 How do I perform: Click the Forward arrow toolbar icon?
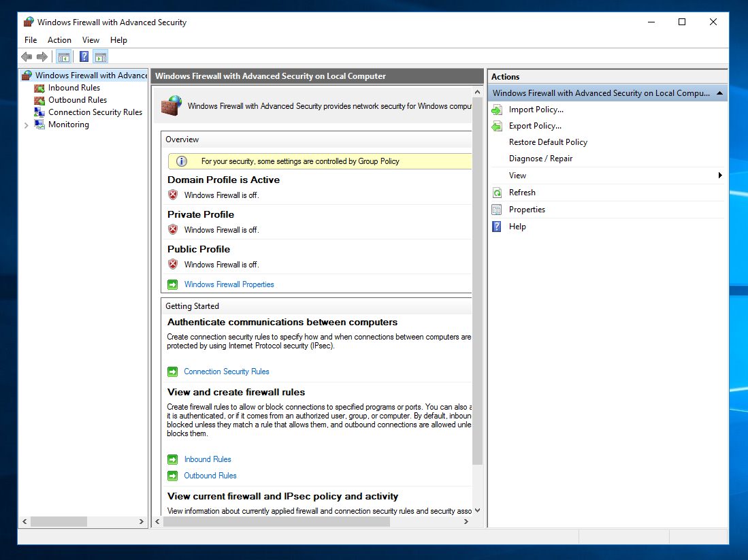tap(42, 57)
